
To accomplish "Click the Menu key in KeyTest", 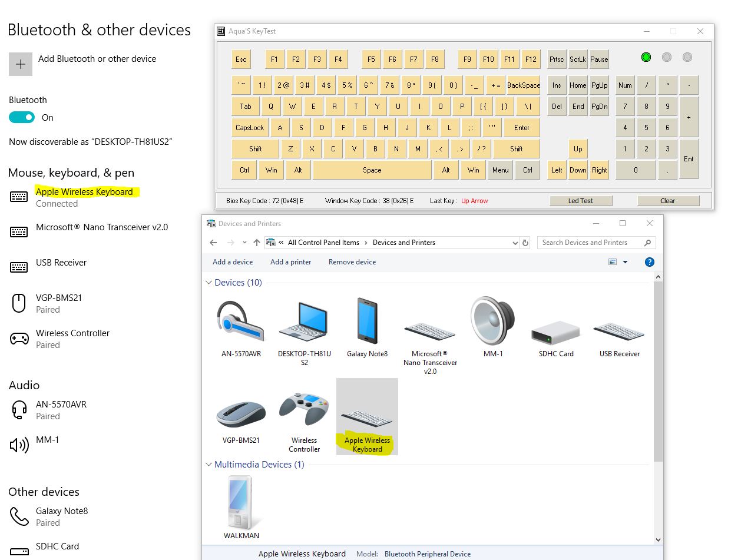I will coord(500,170).
